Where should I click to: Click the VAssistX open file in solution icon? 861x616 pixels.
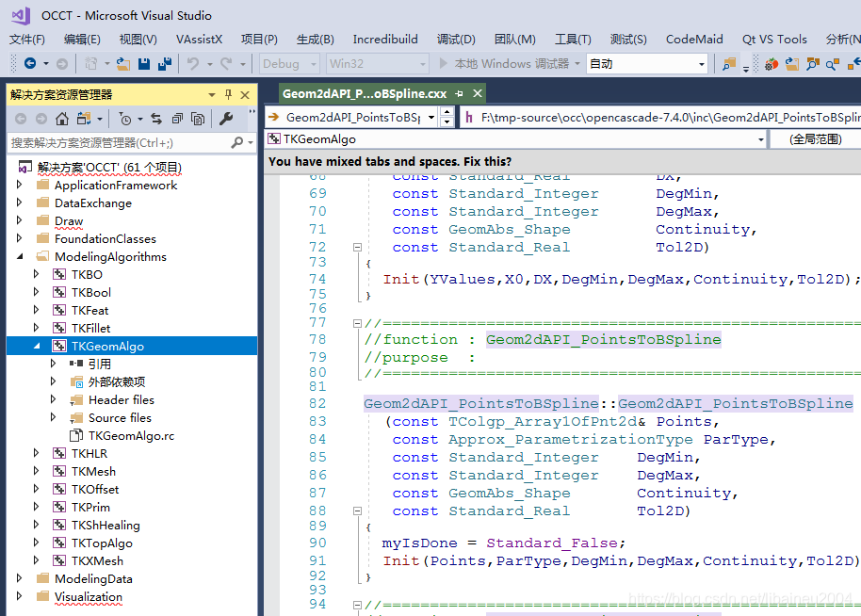[792, 64]
